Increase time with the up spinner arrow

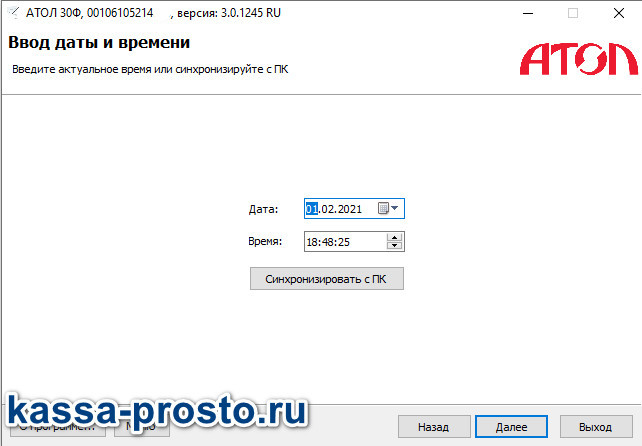(x=394, y=237)
